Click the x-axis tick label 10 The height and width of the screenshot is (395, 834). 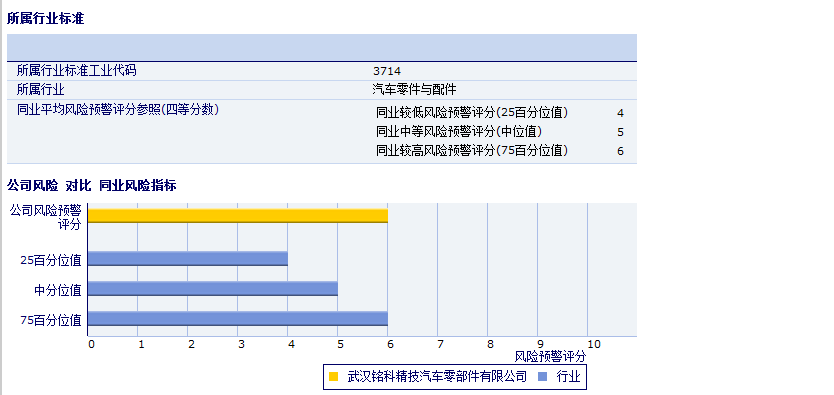pyautogui.click(x=594, y=344)
